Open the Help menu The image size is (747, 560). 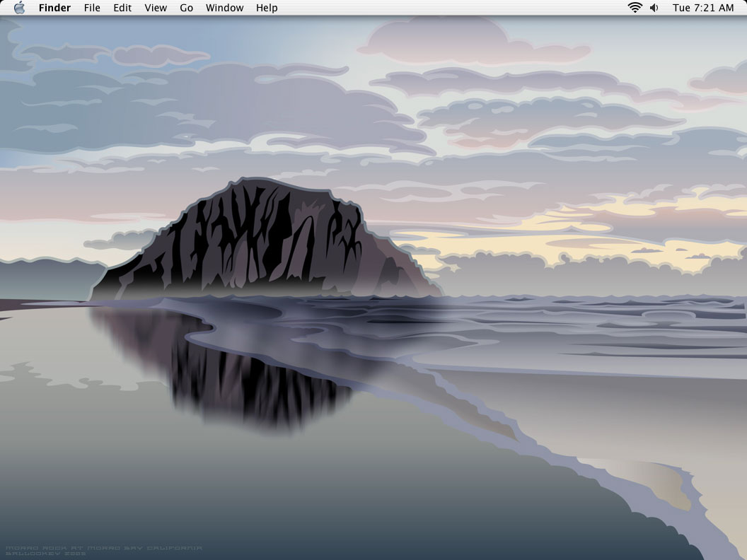coord(267,8)
